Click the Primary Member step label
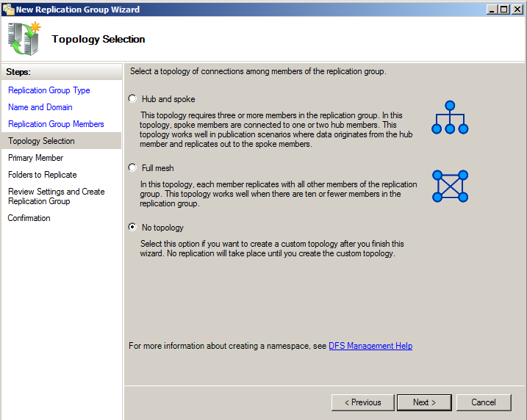The image size is (527, 420). coord(35,158)
